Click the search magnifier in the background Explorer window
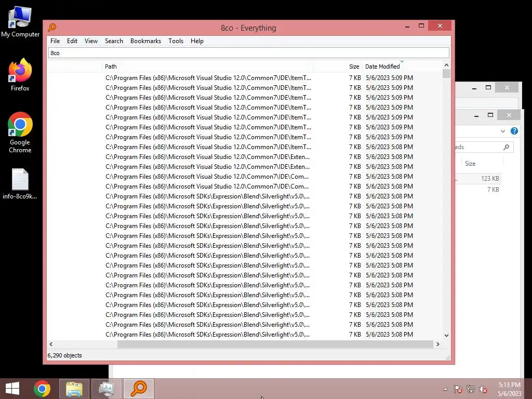 pos(506,147)
